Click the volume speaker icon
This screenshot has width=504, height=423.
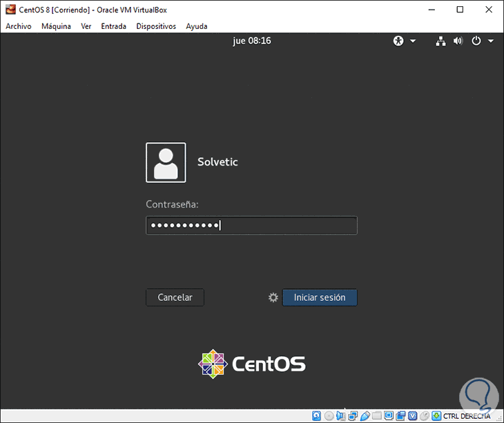tap(458, 41)
